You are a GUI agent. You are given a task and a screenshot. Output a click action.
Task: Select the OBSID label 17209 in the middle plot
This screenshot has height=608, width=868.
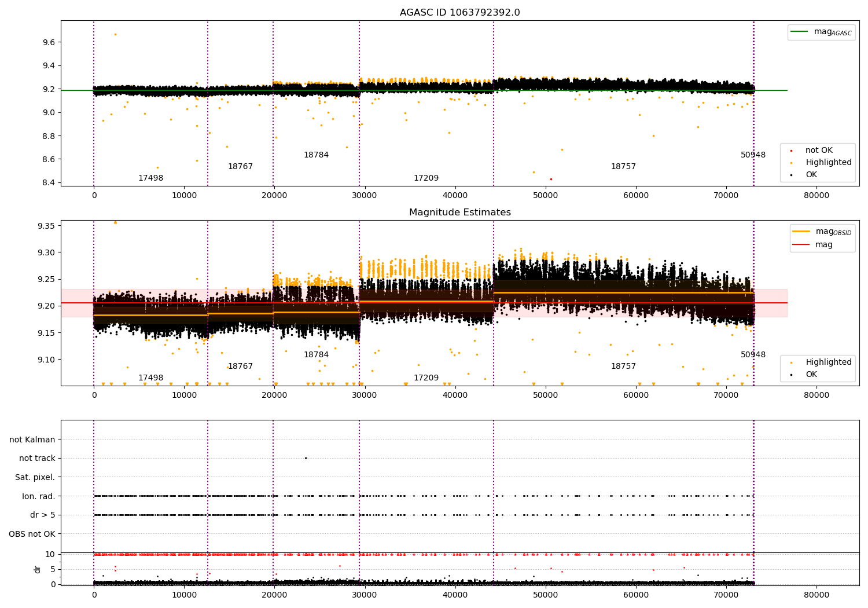(426, 378)
